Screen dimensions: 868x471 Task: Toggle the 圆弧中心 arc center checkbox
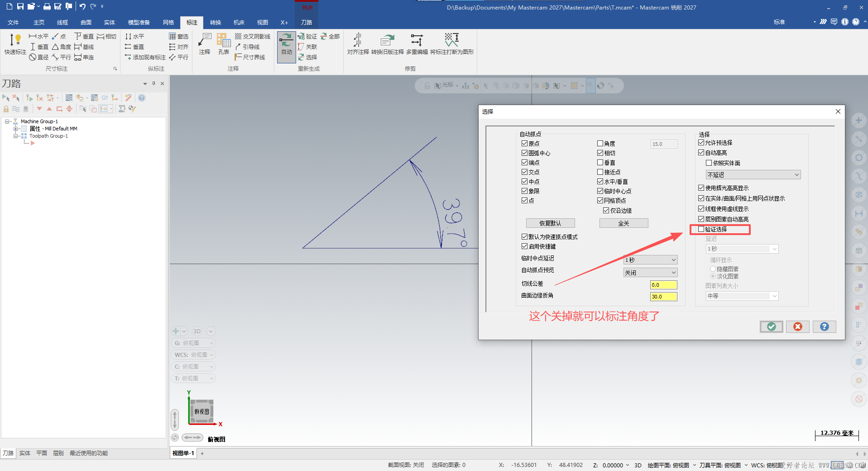pyautogui.click(x=524, y=153)
